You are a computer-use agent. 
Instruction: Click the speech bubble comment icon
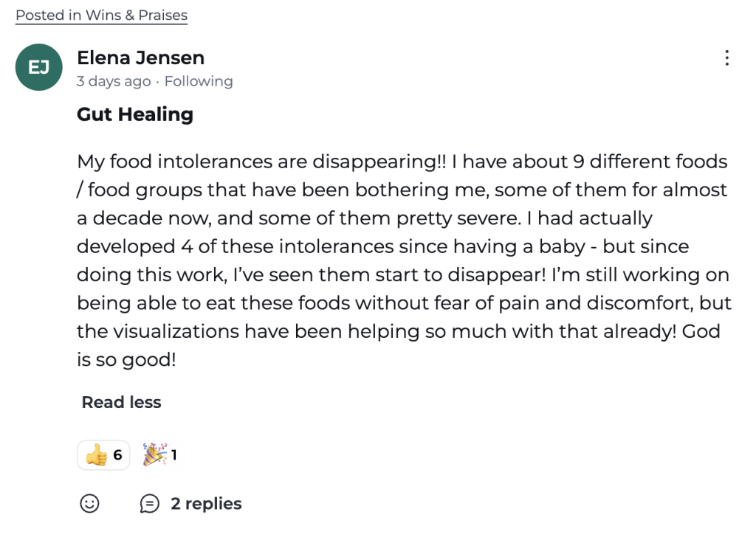click(150, 504)
